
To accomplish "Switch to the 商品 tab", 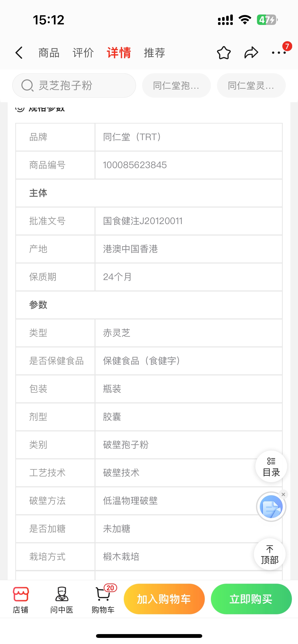I will (49, 53).
